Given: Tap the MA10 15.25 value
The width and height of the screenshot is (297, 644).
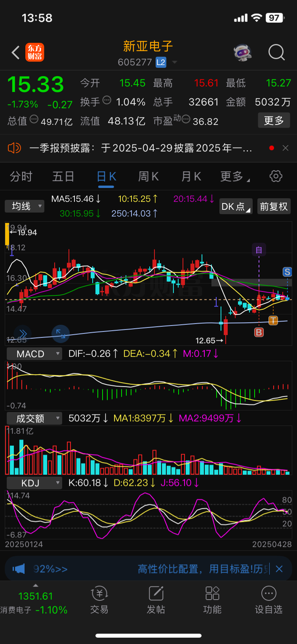Looking at the screenshot, I should click(x=138, y=199).
